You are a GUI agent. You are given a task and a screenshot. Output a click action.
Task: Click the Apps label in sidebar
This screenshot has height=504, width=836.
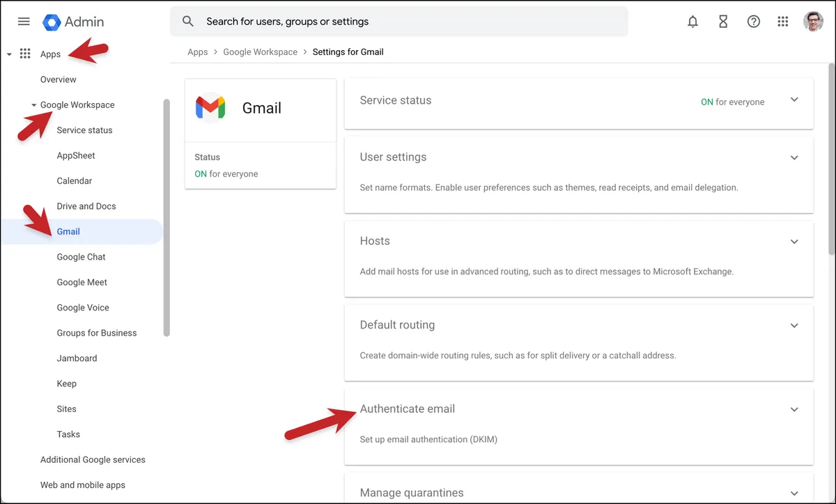pos(50,54)
